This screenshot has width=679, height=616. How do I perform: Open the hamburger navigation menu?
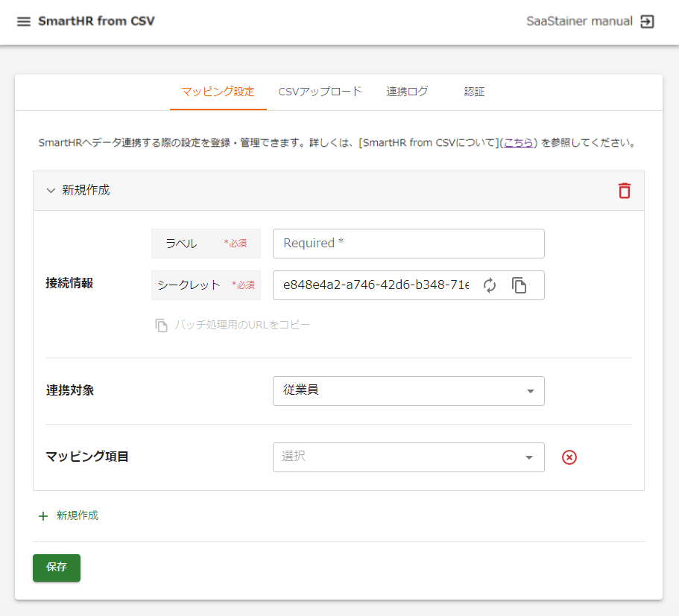23,21
